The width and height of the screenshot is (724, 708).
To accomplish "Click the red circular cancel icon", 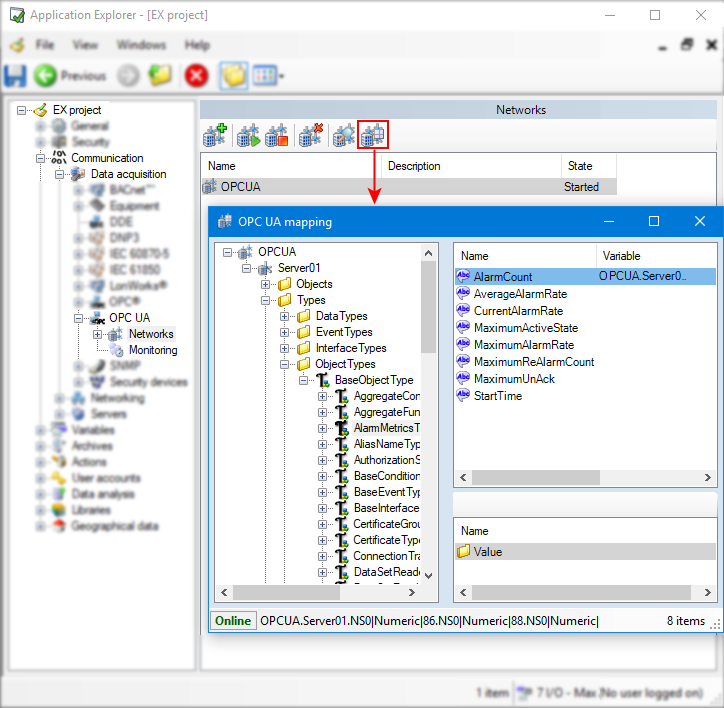I will [x=196, y=75].
